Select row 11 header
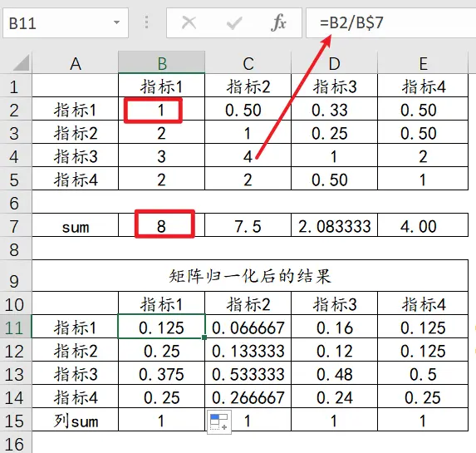Screen dimensions: 476x453 pyautogui.click(x=16, y=327)
